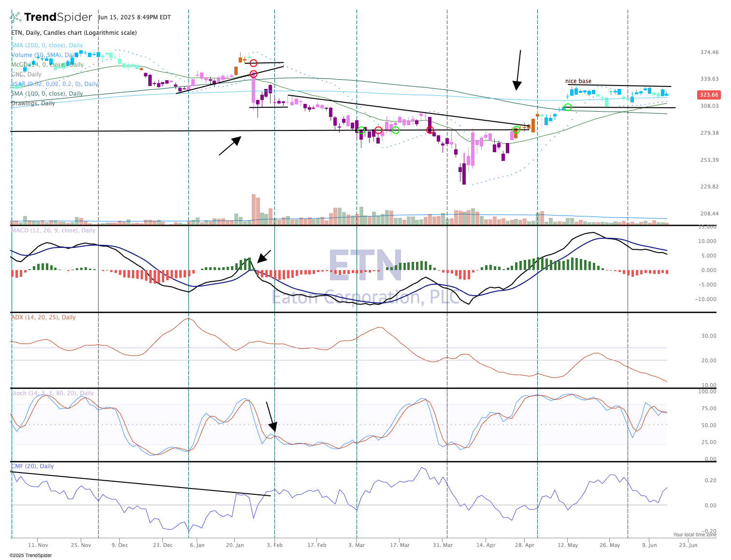The height and width of the screenshot is (560, 731).
Task: Click the red circle marker near 31 Mar
Action: [430, 130]
